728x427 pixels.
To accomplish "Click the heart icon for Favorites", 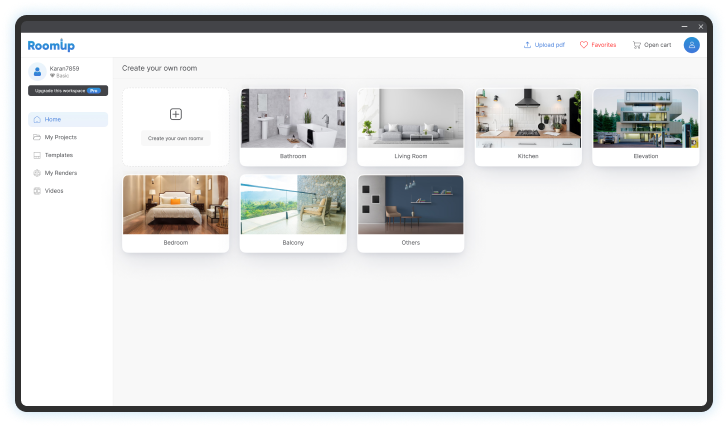I will [x=584, y=45].
